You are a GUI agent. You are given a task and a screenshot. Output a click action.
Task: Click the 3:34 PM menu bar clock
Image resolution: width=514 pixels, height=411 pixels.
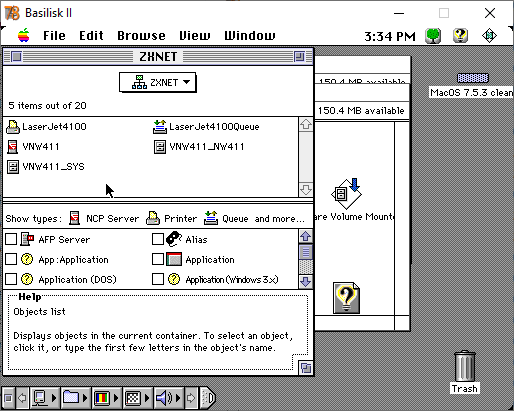(390, 36)
